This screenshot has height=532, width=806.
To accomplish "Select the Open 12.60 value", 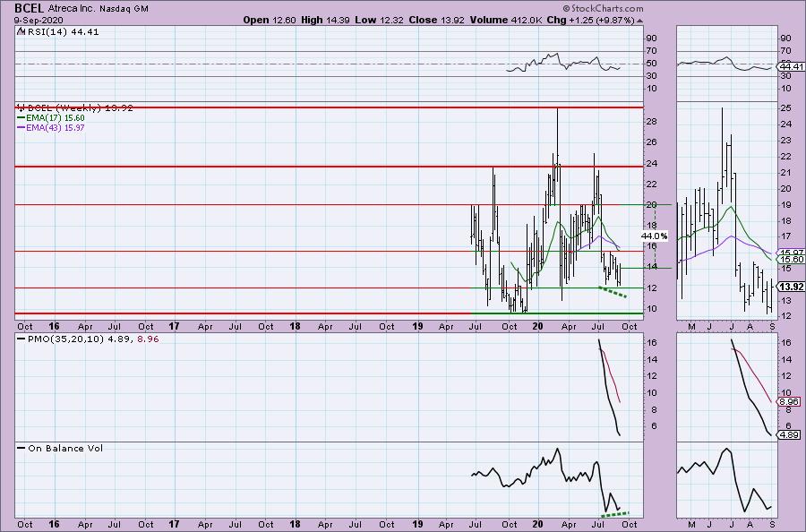I will coord(270,20).
